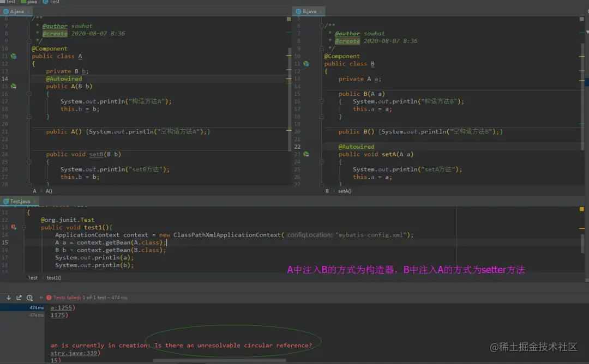Click fold end marker at B.java line 18
The image size is (589, 364).
[322, 117]
